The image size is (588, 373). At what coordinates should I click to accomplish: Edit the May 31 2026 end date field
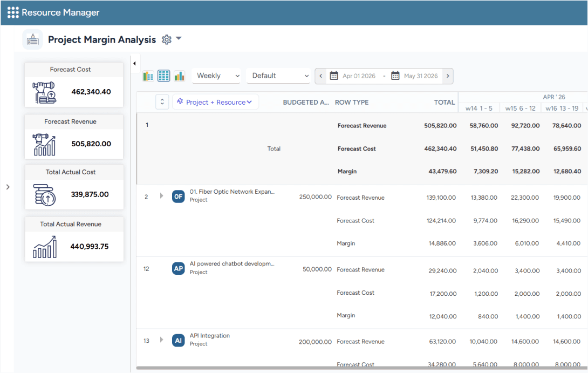(421, 76)
